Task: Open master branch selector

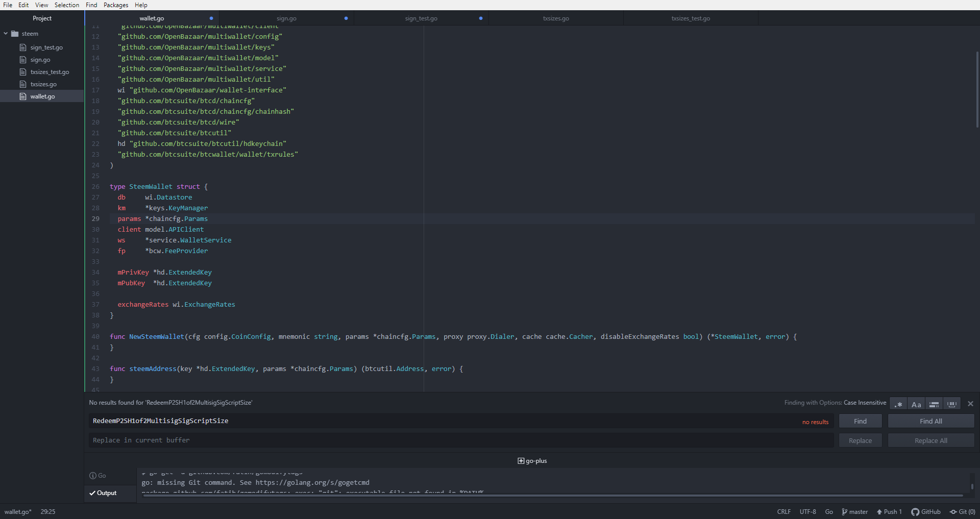Action: (855, 512)
